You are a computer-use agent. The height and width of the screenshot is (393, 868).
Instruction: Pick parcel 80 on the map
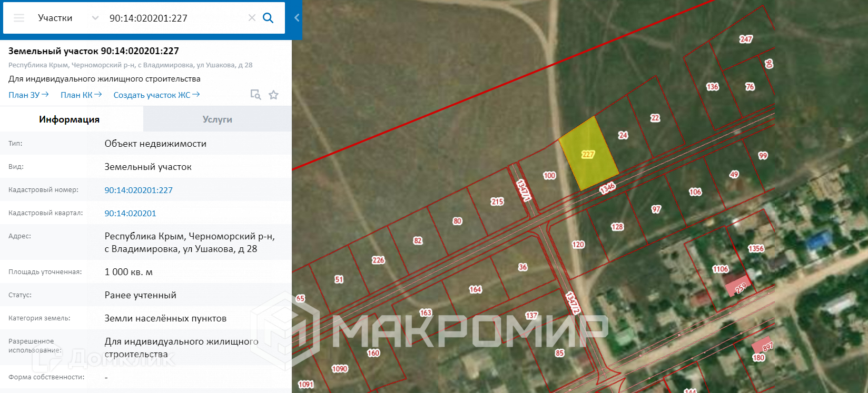click(457, 221)
